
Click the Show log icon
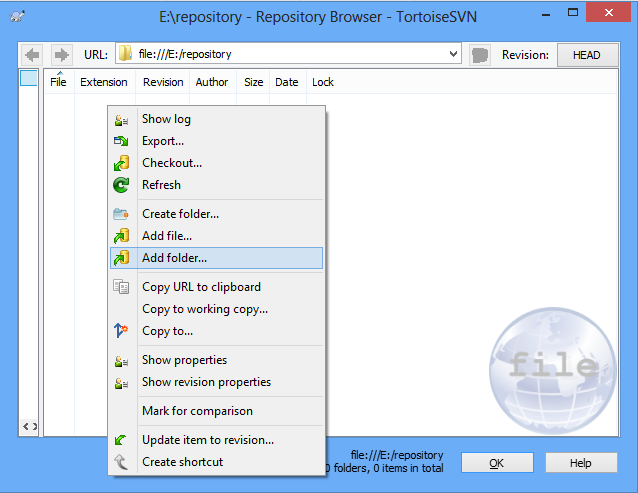tap(121, 120)
